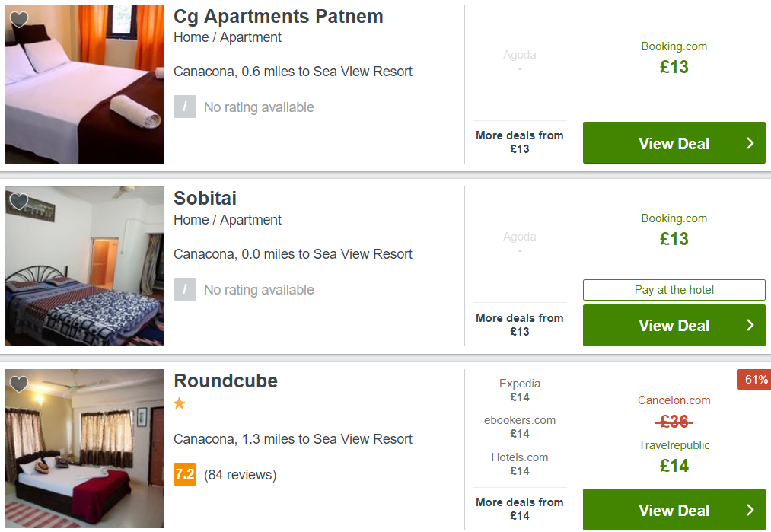This screenshot has height=532, width=771.
Task: Click the Pay at the hotel tag
Action: click(x=674, y=290)
